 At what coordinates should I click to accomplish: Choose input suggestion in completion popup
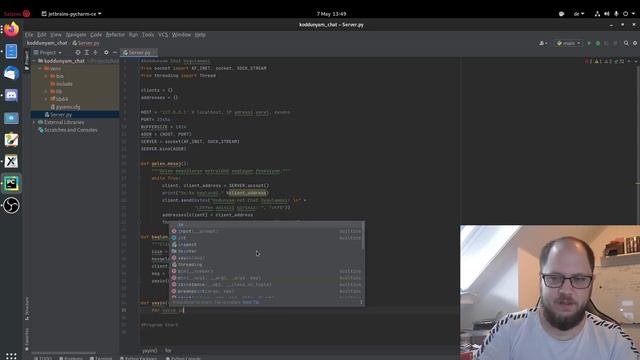pos(267,231)
